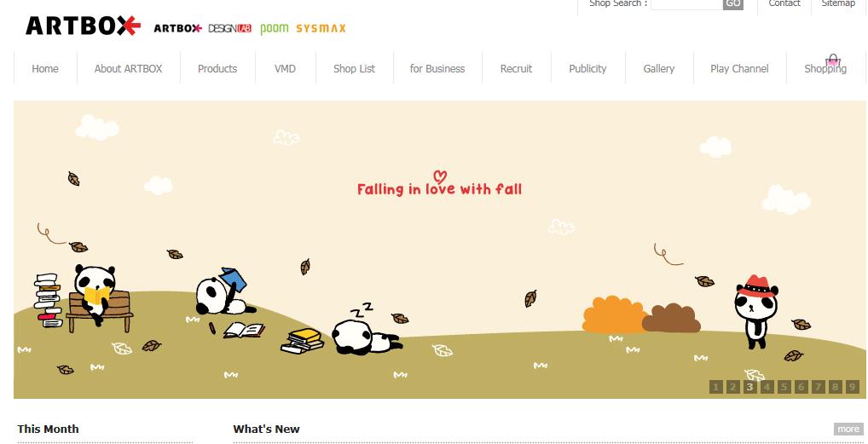Open the Play Channel menu item
The height and width of the screenshot is (444, 868).
(x=739, y=69)
